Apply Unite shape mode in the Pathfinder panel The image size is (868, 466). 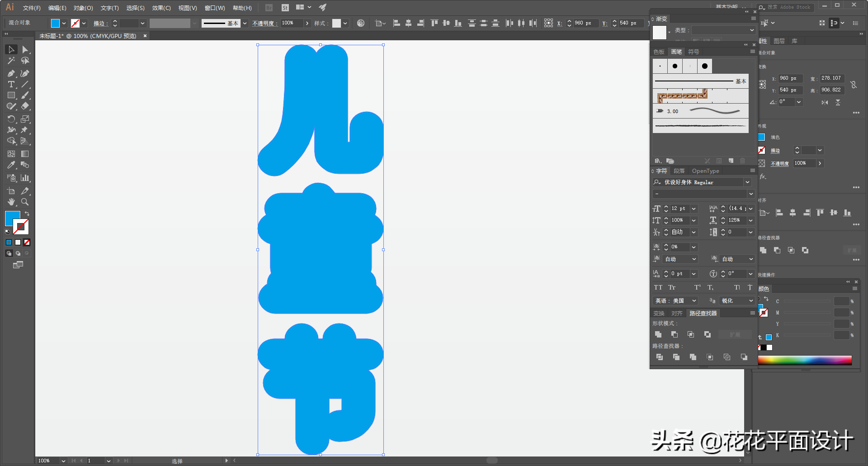coord(658,334)
